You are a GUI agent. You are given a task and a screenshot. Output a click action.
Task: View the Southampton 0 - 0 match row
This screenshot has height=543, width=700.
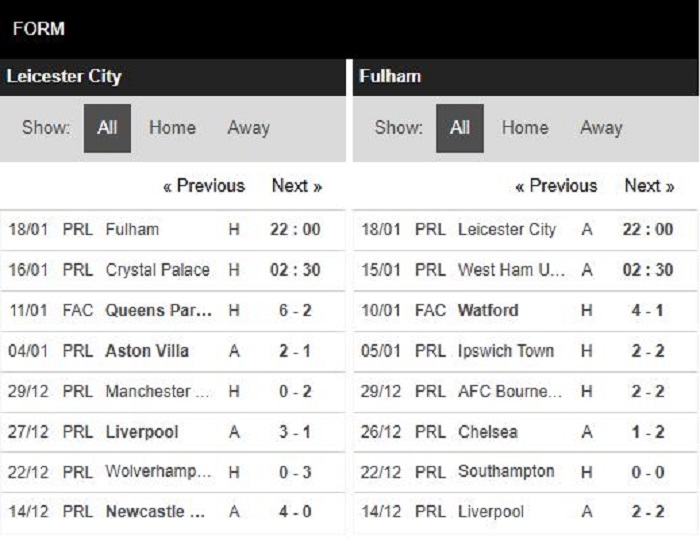point(525,472)
